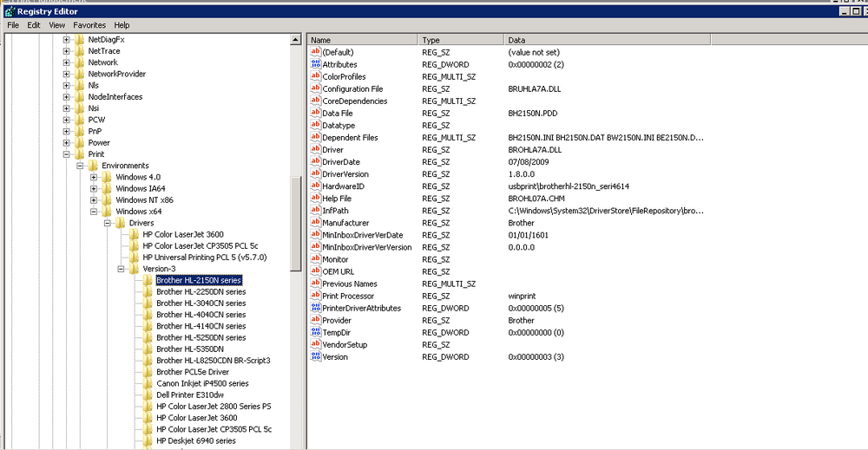Click the multi-string icon beside ColorProfiles
Viewport: 868px width, 450px height.
316,76
